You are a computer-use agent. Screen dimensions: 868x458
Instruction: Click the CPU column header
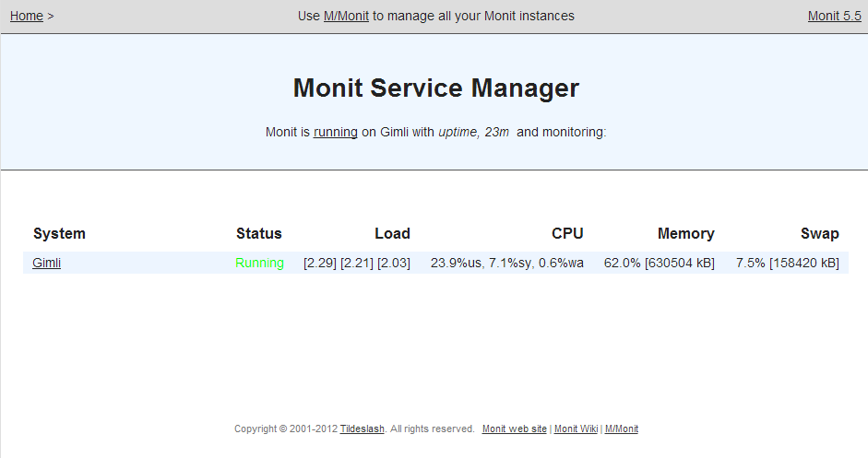click(x=566, y=233)
